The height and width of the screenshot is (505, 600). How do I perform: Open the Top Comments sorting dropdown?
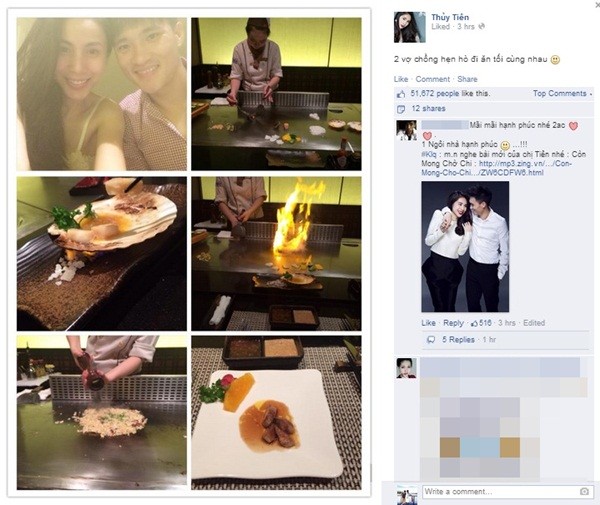(x=562, y=93)
